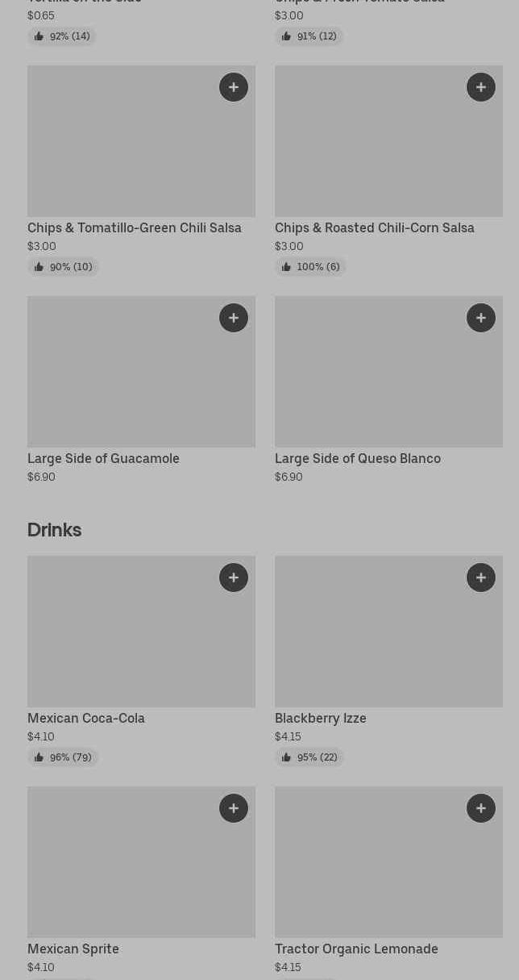Click the Large Side of Queso Blanco title
Screen dimensions: 519x980
point(358,458)
